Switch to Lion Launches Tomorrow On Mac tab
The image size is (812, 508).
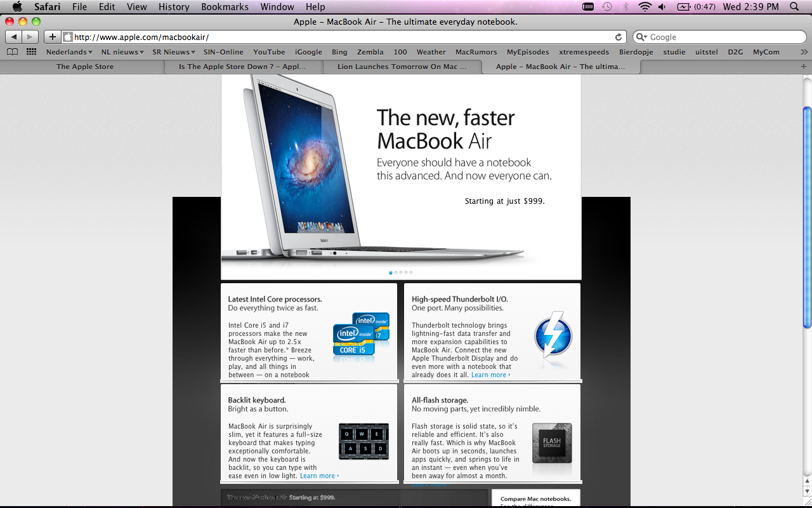(402, 67)
